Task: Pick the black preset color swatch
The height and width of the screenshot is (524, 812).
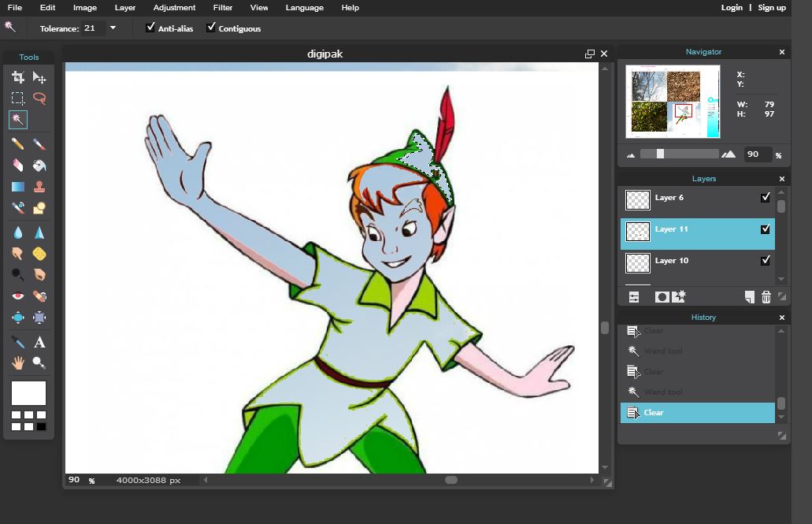Action: point(42,427)
